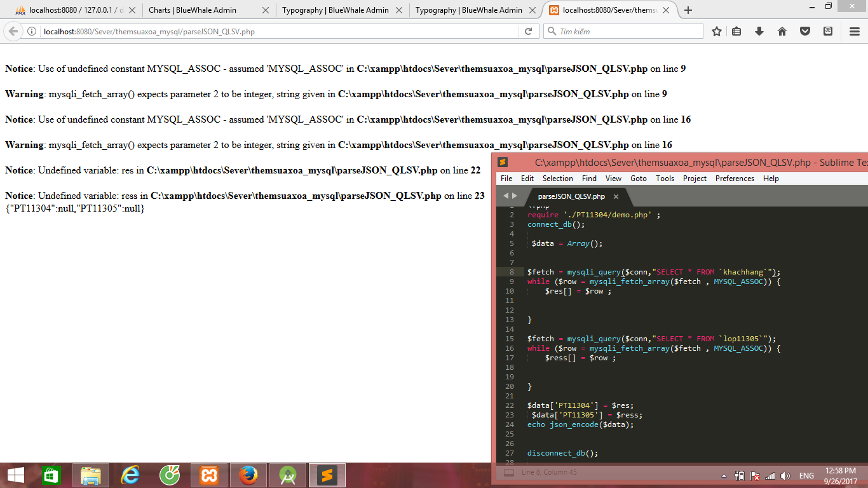The image size is (868, 488).
Task: Go to Firefox home page icon
Action: click(782, 31)
